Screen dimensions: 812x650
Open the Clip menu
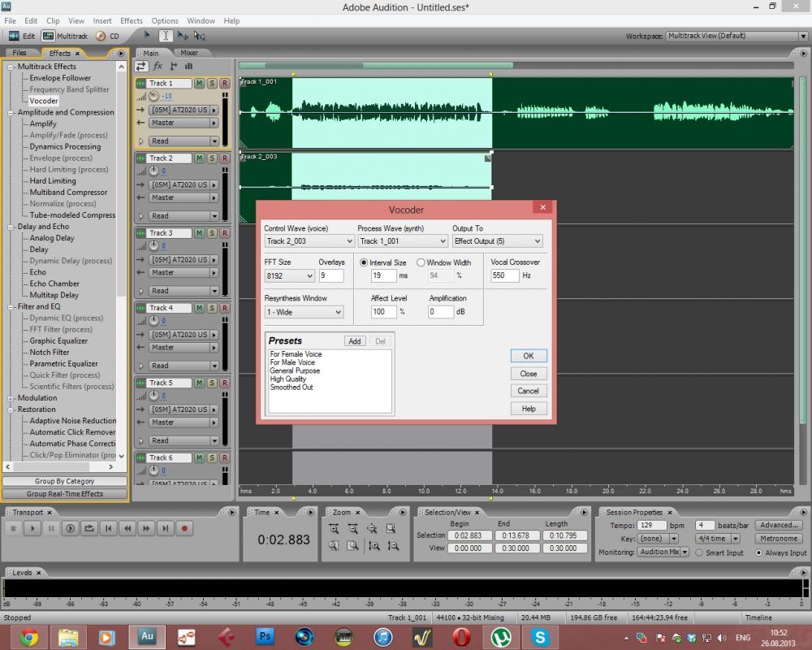pyautogui.click(x=53, y=21)
